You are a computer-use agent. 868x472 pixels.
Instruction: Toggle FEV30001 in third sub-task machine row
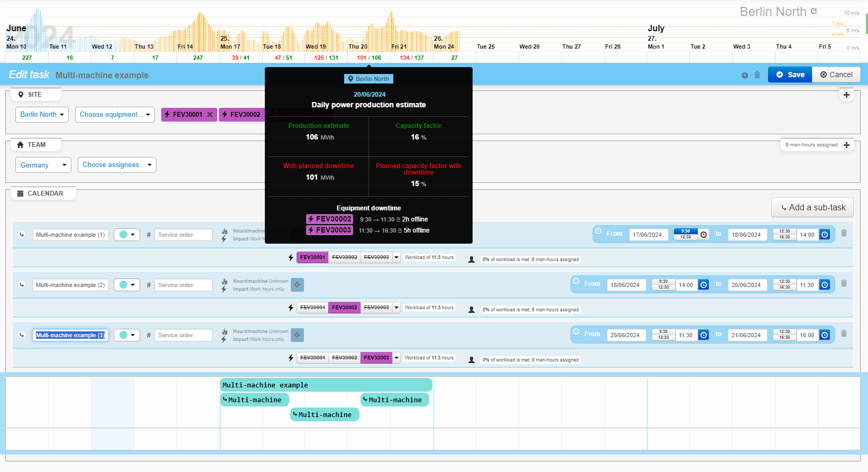(x=312, y=358)
